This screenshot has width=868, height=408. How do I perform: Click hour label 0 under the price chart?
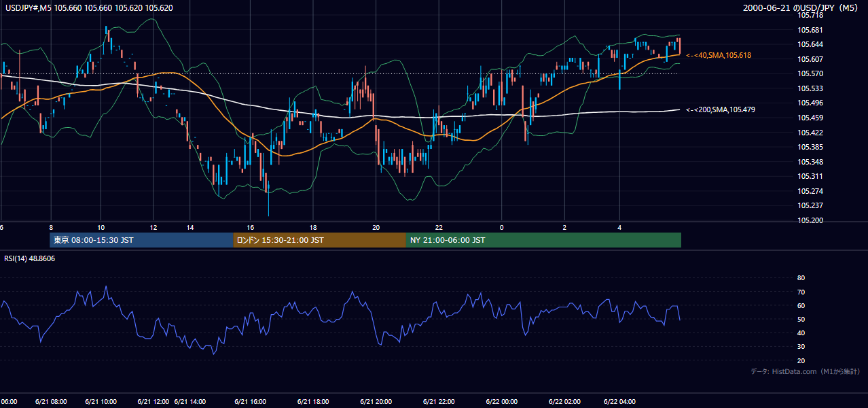point(501,227)
